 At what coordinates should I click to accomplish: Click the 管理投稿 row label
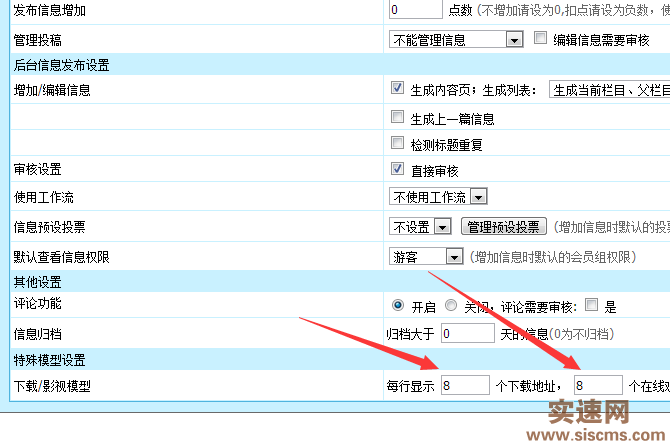coord(38,40)
